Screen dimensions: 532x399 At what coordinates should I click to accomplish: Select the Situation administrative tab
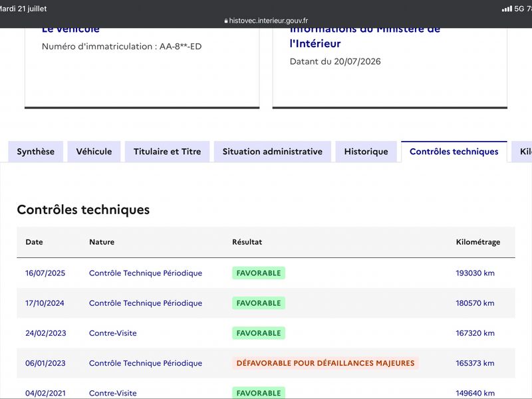coord(273,152)
